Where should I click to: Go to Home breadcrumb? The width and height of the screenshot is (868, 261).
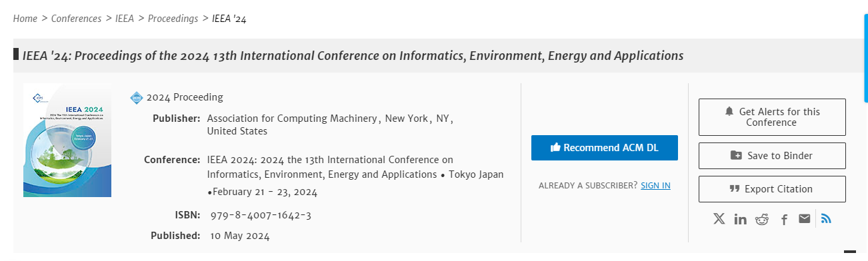tap(25, 19)
